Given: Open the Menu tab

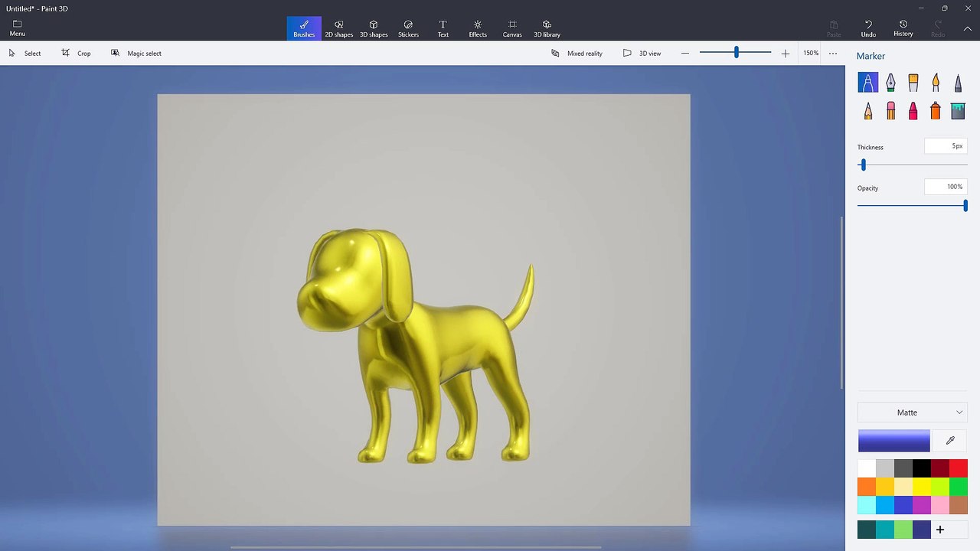Looking at the screenshot, I should coord(17,28).
